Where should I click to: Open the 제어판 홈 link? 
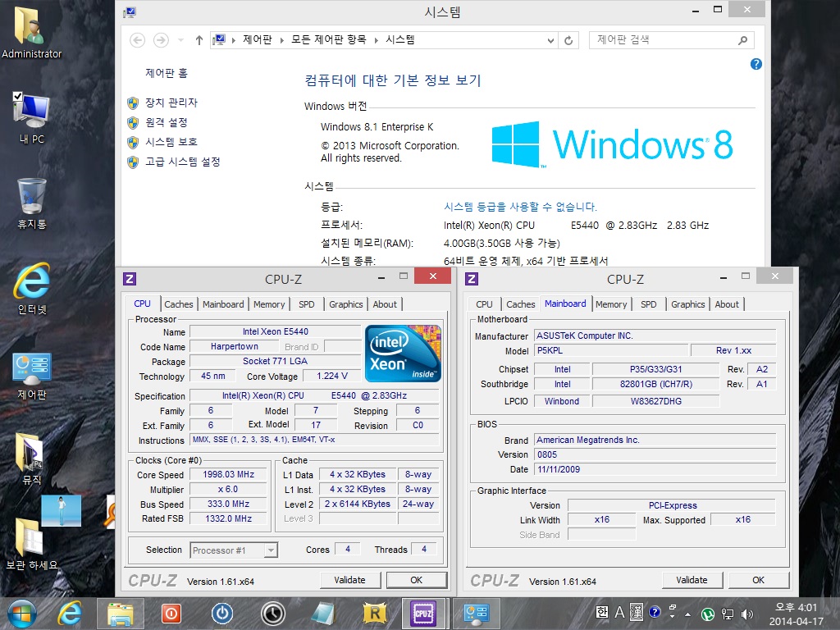click(167, 73)
